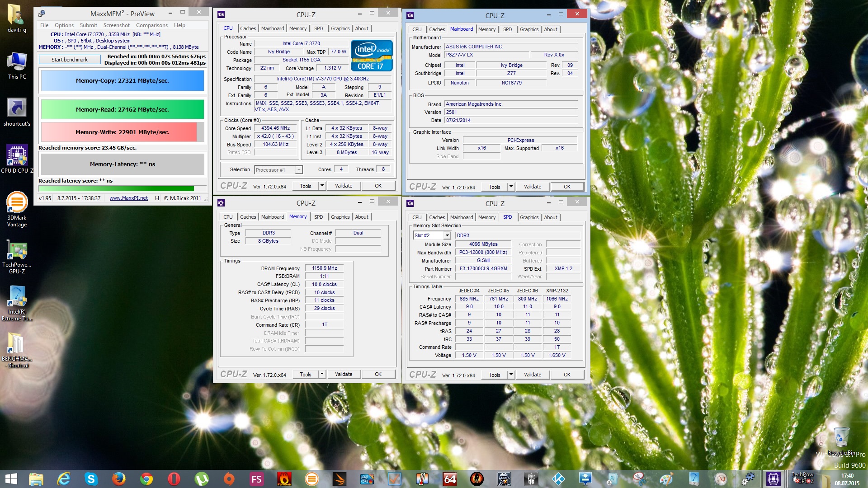The width and height of the screenshot is (868, 488).
Task: Click the Intel Core i7 logo badge
Action: (372, 56)
